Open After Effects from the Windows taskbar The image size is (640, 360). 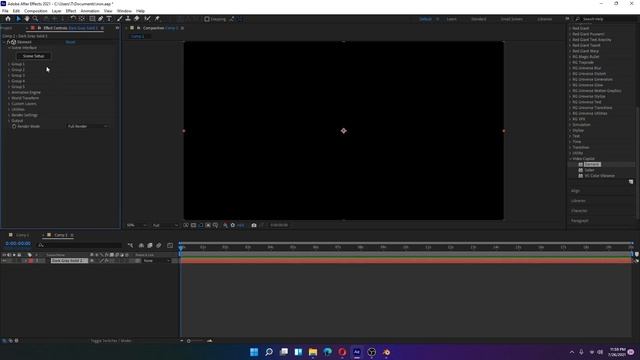point(357,352)
